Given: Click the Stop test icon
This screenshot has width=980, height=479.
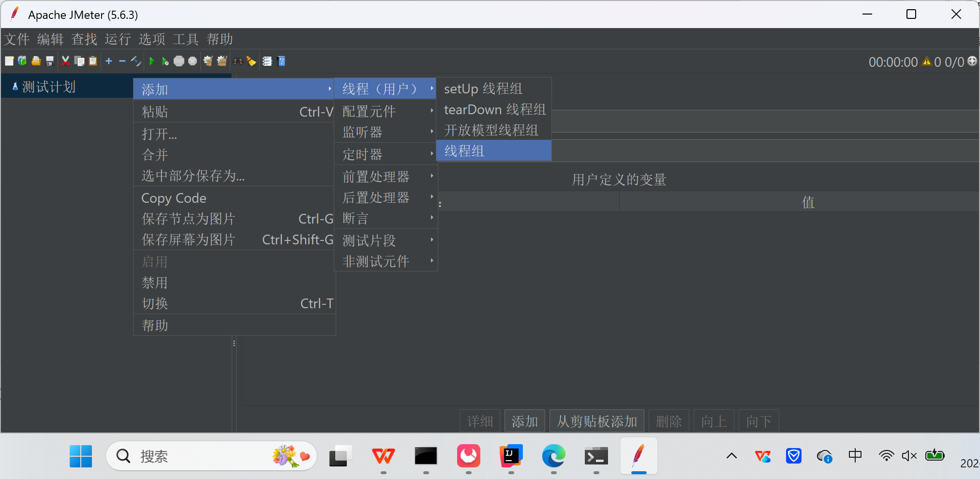Looking at the screenshot, I should pos(179,61).
